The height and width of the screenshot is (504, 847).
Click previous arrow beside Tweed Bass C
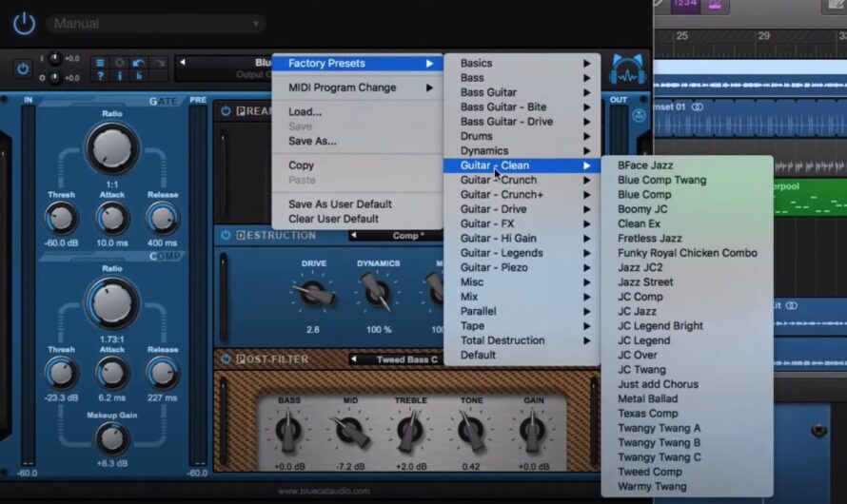point(353,359)
